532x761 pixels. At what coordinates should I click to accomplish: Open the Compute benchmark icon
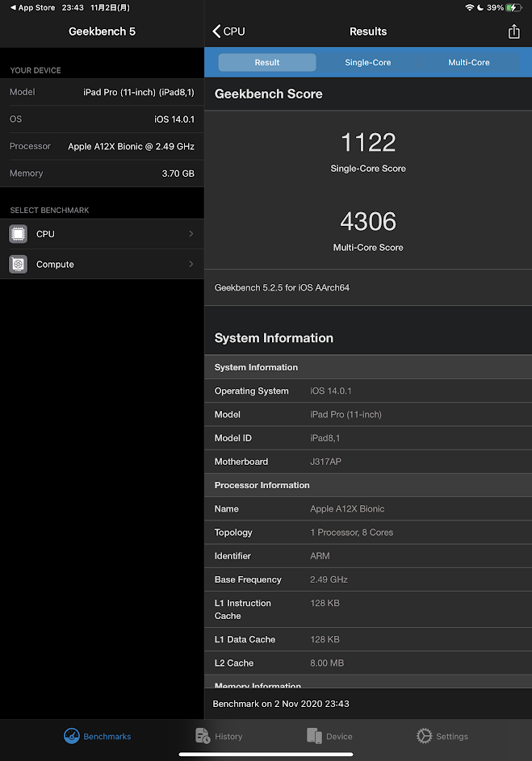19,264
